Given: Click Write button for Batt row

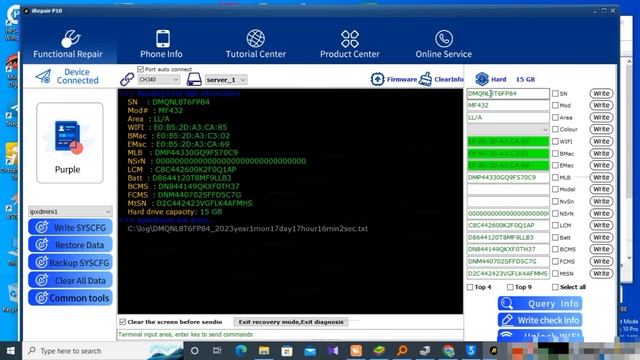Looking at the screenshot, I should pyautogui.click(x=601, y=237).
